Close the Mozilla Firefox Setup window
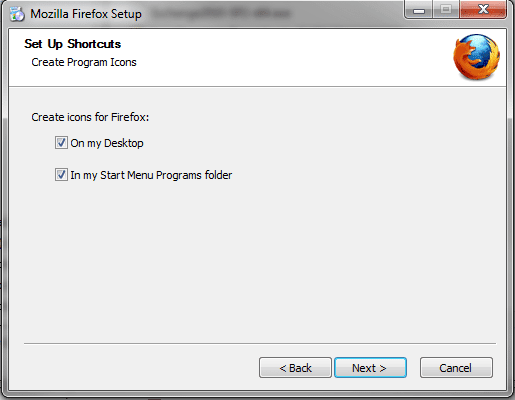This screenshot has width=515, height=400. (483, 9)
